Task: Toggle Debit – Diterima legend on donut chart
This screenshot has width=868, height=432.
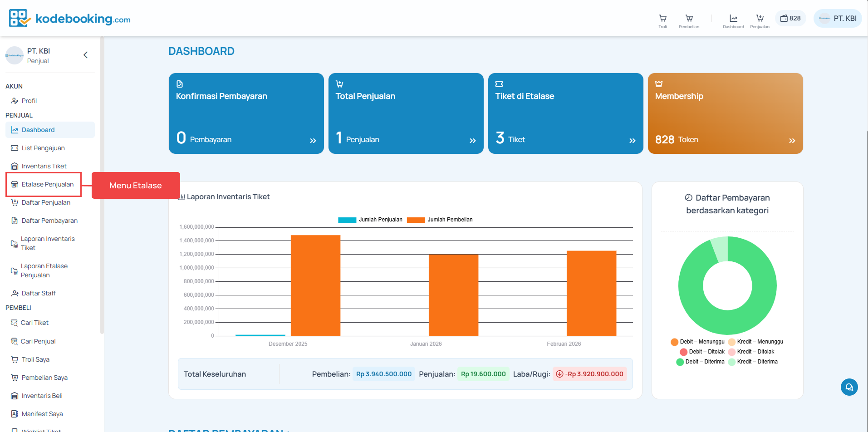Action: [700, 362]
